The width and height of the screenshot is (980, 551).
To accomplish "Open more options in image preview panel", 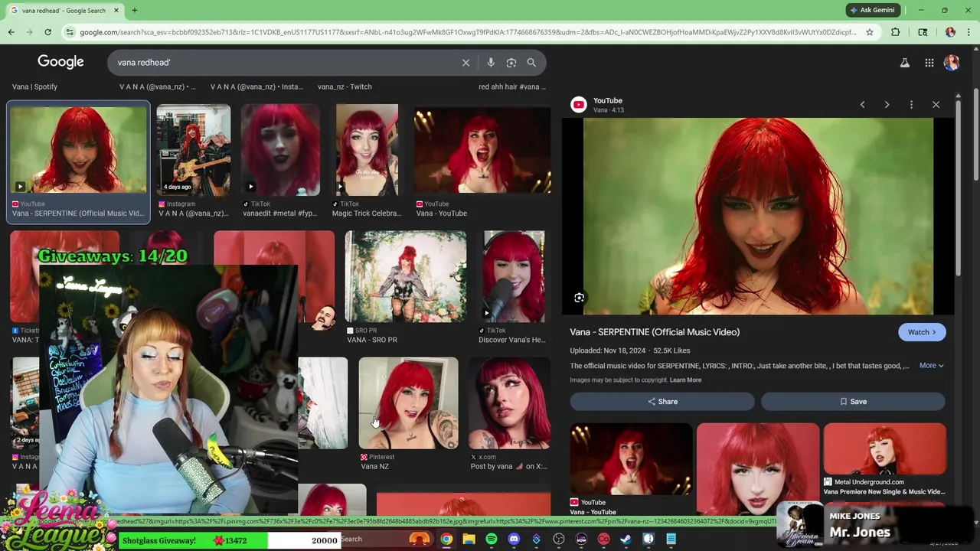I will (x=911, y=105).
